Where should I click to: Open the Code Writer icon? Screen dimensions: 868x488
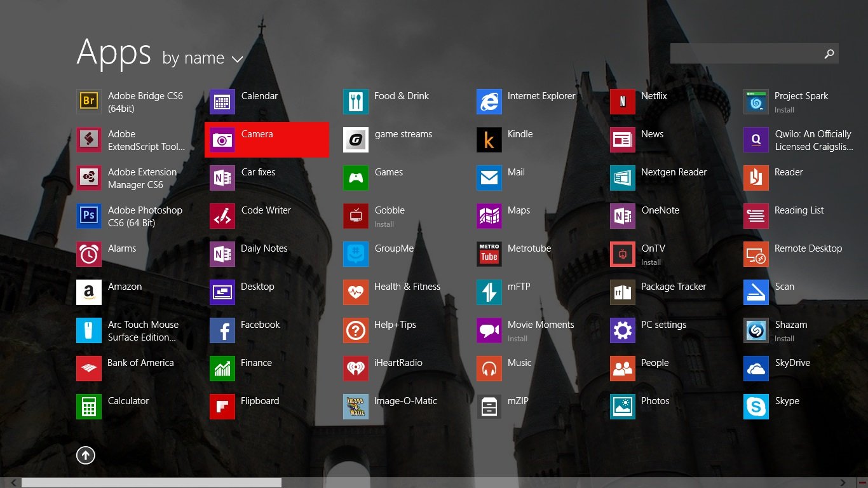(x=222, y=216)
